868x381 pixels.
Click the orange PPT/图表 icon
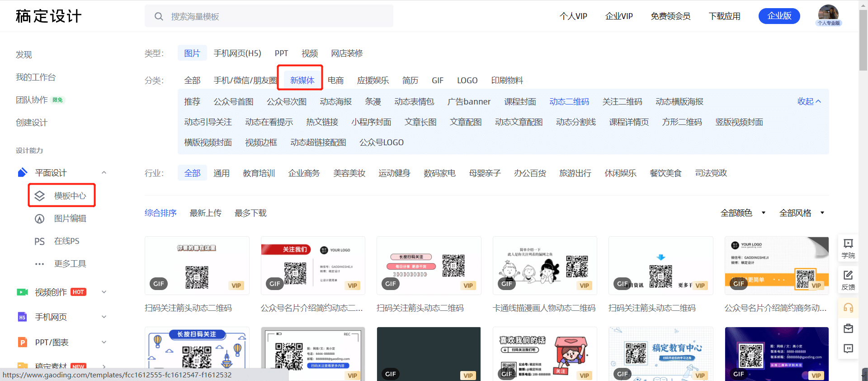point(22,342)
